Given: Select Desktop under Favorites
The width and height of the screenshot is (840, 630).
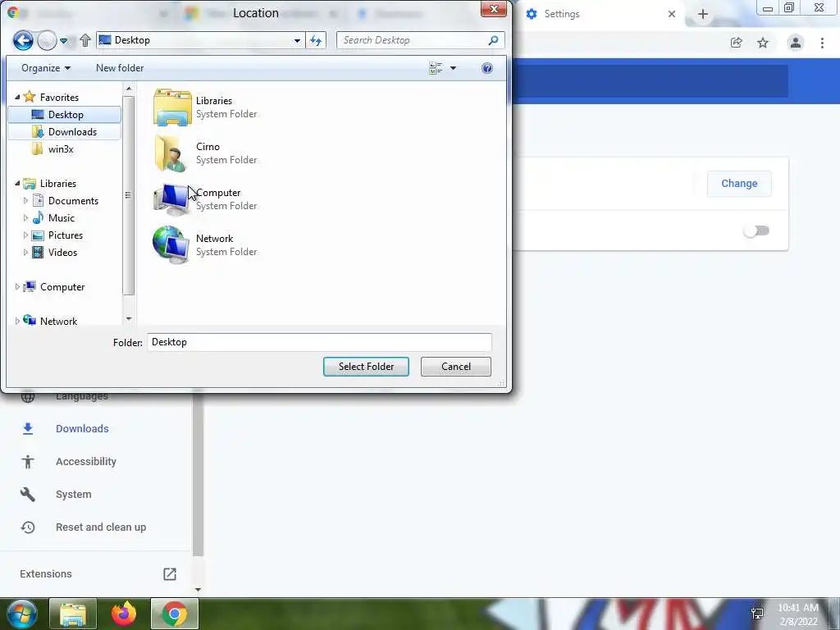Looking at the screenshot, I should (x=65, y=115).
